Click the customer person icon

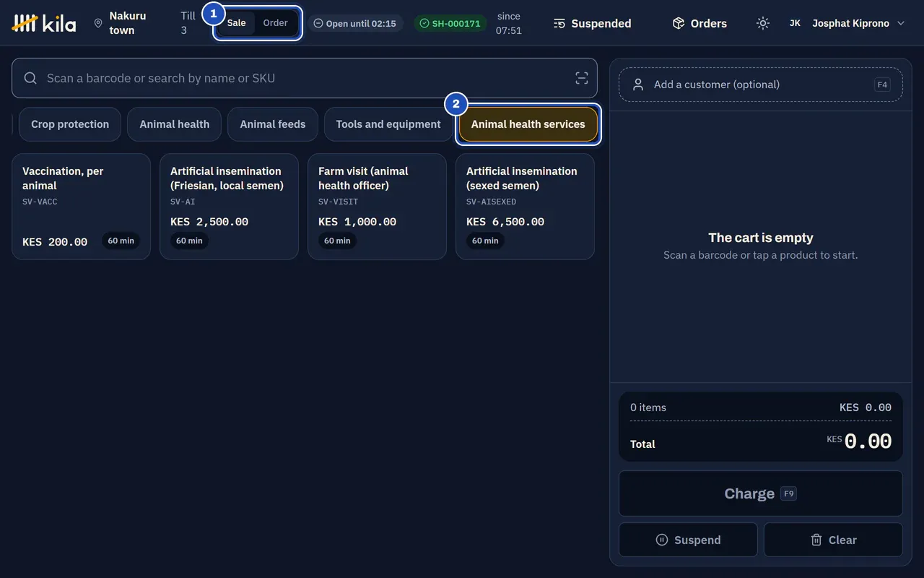pyautogui.click(x=638, y=85)
